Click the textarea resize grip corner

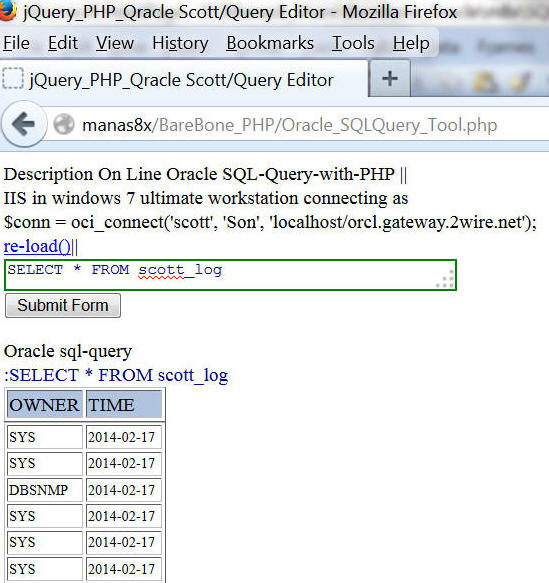[446, 279]
